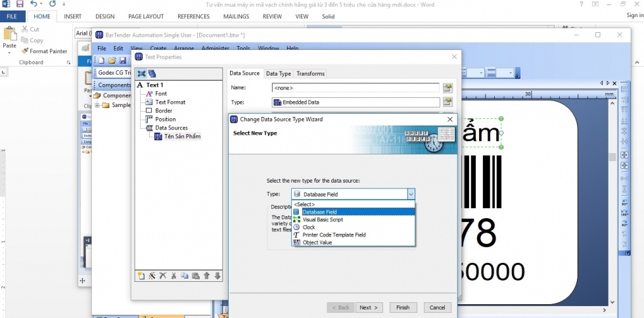
Task: Click the Cancel button in wizard
Action: 438,307
